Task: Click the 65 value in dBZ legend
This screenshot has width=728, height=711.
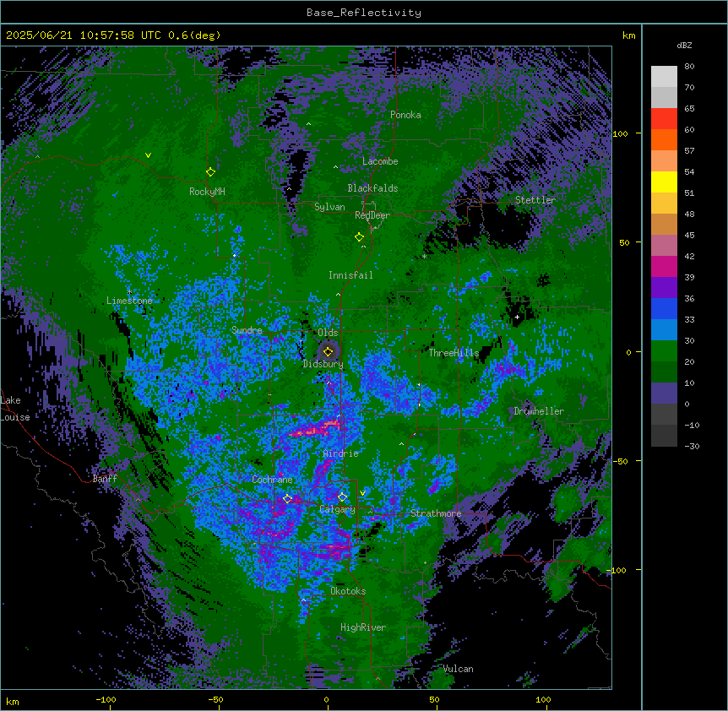Action: [x=689, y=109]
